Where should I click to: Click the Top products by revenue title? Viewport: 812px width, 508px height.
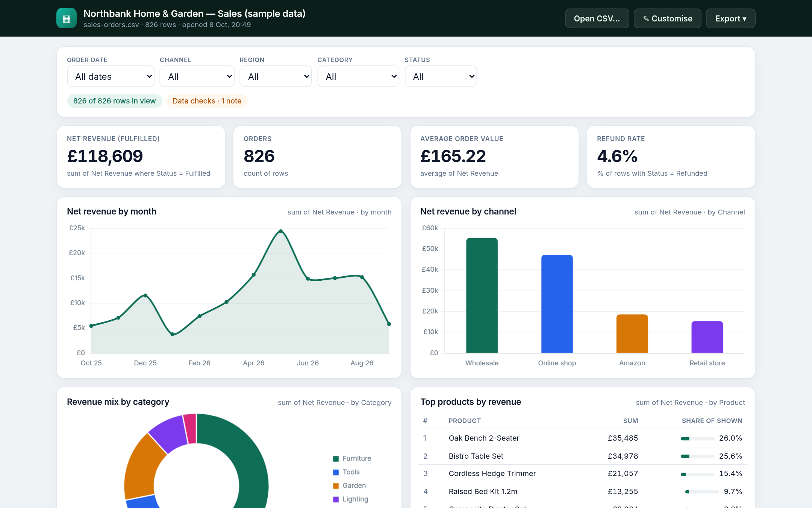[x=471, y=402]
